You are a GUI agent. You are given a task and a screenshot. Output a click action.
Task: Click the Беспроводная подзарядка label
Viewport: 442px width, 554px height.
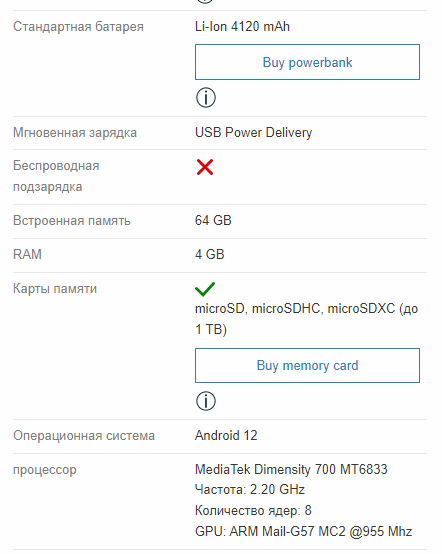(56, 176)
